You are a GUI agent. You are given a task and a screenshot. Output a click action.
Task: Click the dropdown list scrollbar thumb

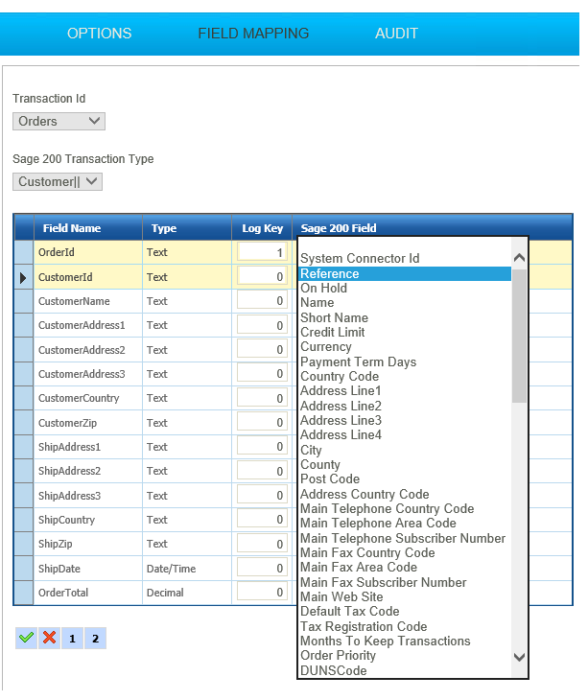click(519, 336)
